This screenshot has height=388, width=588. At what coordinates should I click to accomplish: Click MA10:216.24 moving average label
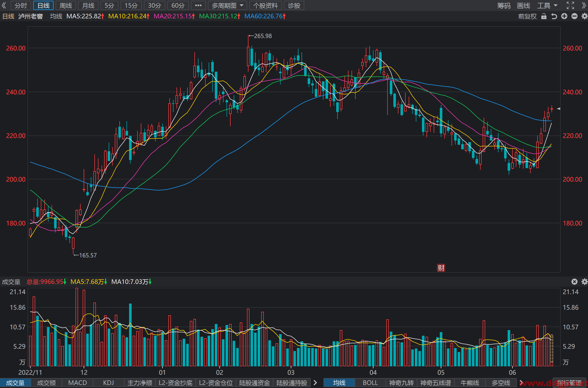point(129,16)
